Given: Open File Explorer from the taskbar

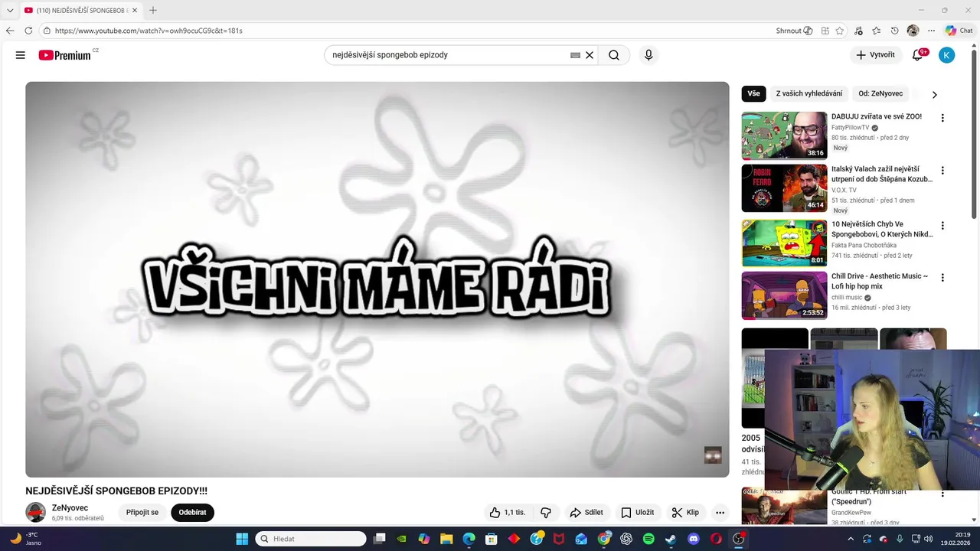Looking at the screenshot, I should (x=446, y=539).
